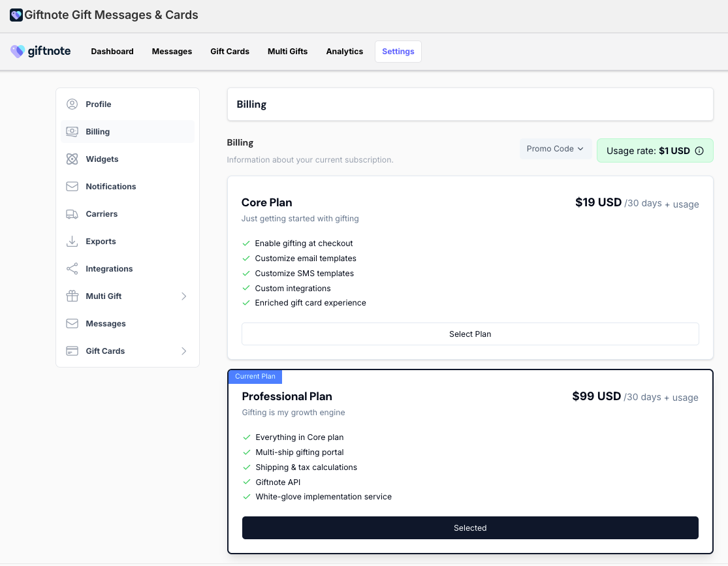The height and width of the screenshot is (566, 728).
Task: Click the Notifications envelope icon
Action: [x=72, y=187]
